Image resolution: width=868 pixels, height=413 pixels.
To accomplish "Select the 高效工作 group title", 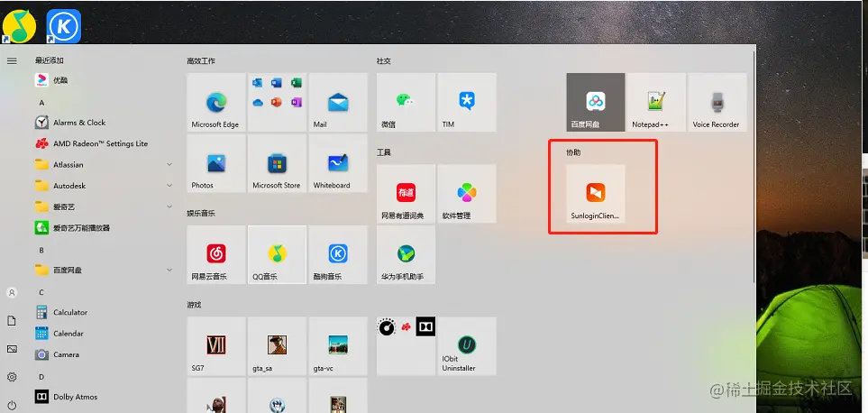I will [x=201, y=61].
